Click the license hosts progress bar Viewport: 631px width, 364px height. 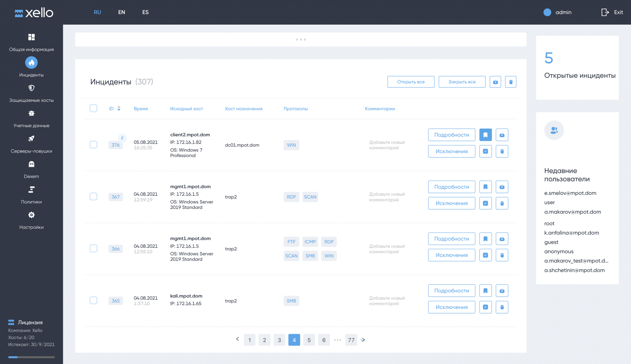point(31,357)
